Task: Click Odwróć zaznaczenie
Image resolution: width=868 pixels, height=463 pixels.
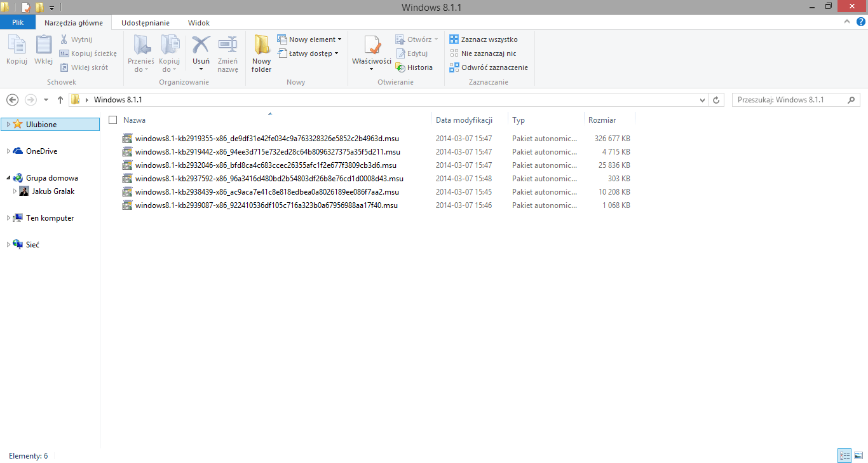Action: click(489, 67)
